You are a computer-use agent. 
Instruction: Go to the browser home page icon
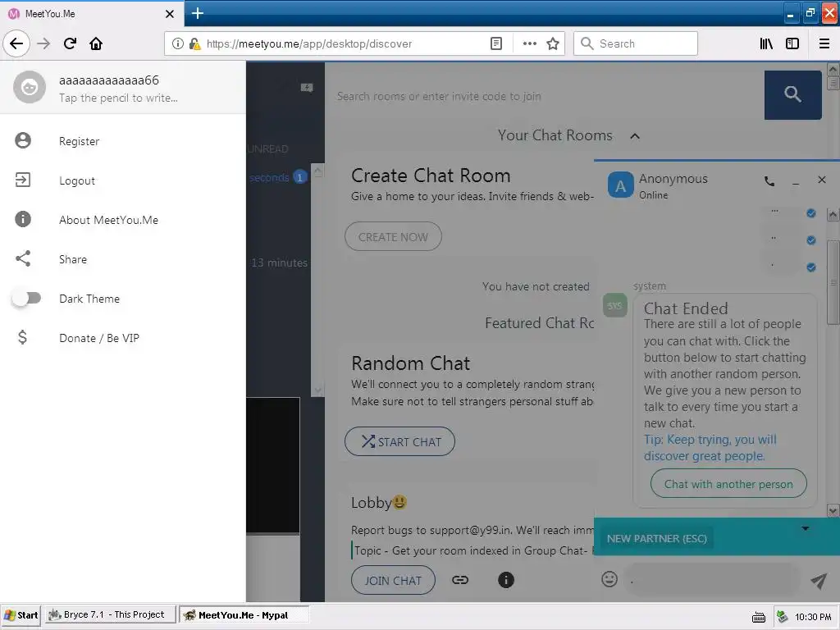[96, 43]
